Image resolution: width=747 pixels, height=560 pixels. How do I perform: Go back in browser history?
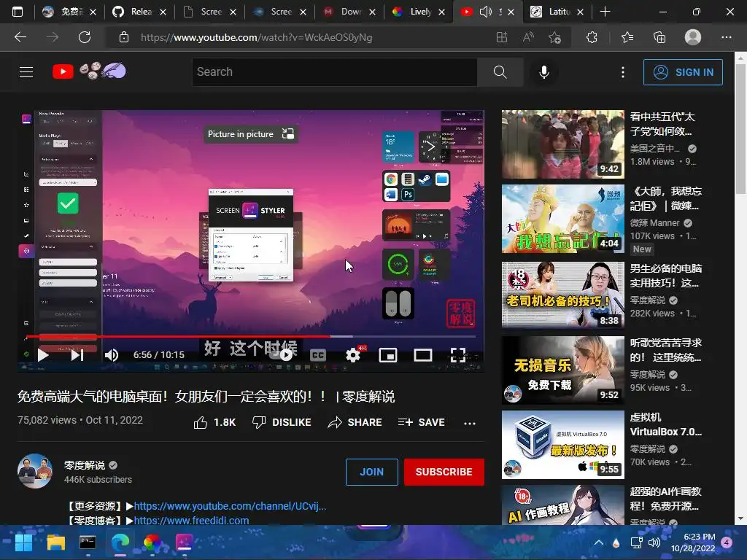20,37
